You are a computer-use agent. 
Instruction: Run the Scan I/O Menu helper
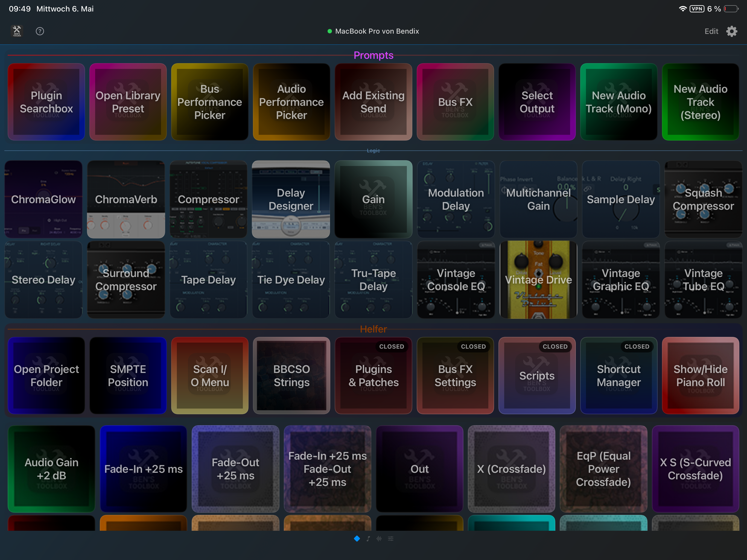click(x=210, y=375)
